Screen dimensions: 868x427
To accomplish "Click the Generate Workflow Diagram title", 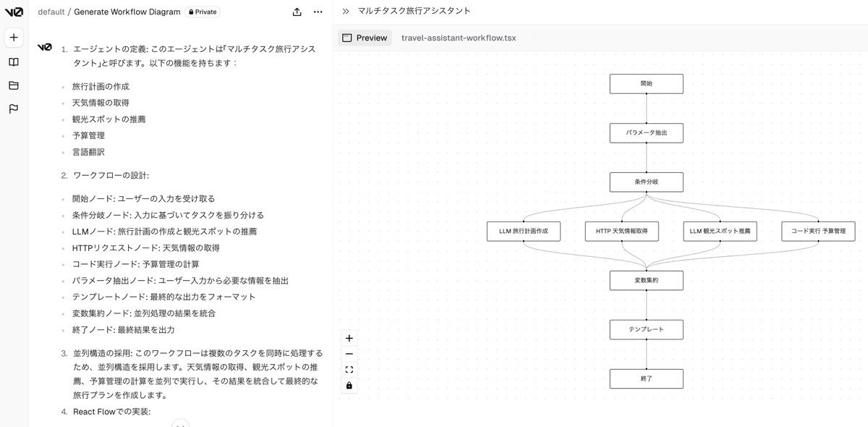I will coord(127,12).
